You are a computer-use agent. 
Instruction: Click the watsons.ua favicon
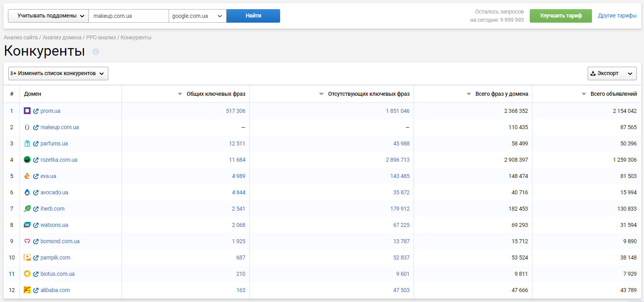click(27, 225)
